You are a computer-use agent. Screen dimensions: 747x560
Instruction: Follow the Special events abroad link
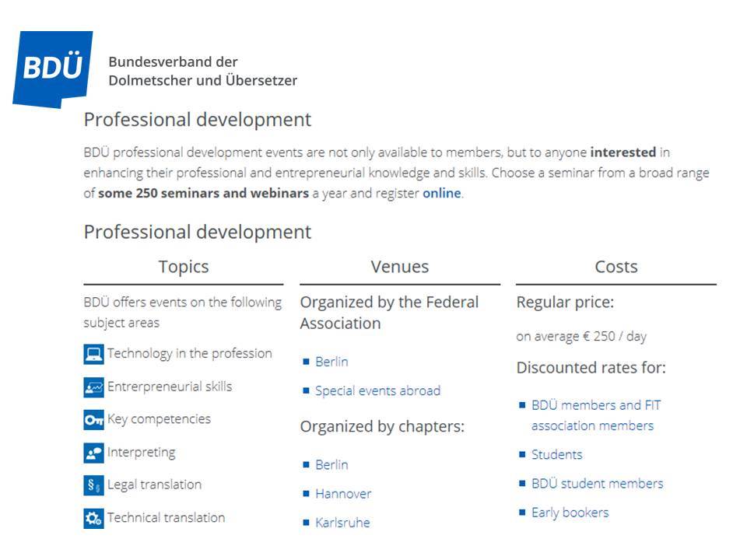[378, 391]
